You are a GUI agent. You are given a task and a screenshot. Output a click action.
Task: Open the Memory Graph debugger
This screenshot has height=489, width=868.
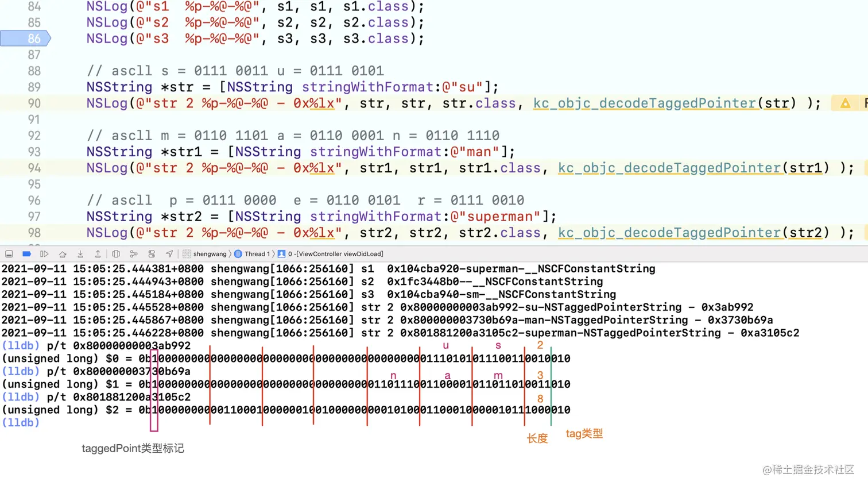click(x=133, y=253)
